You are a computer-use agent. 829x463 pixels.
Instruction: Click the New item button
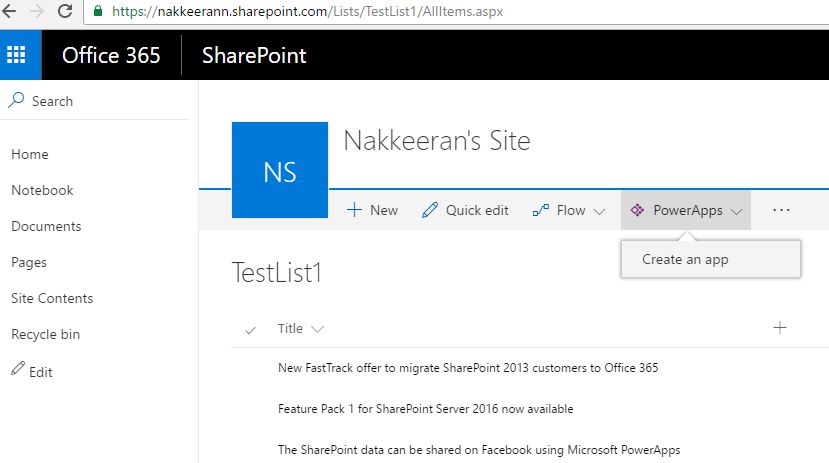coord(372,210)
